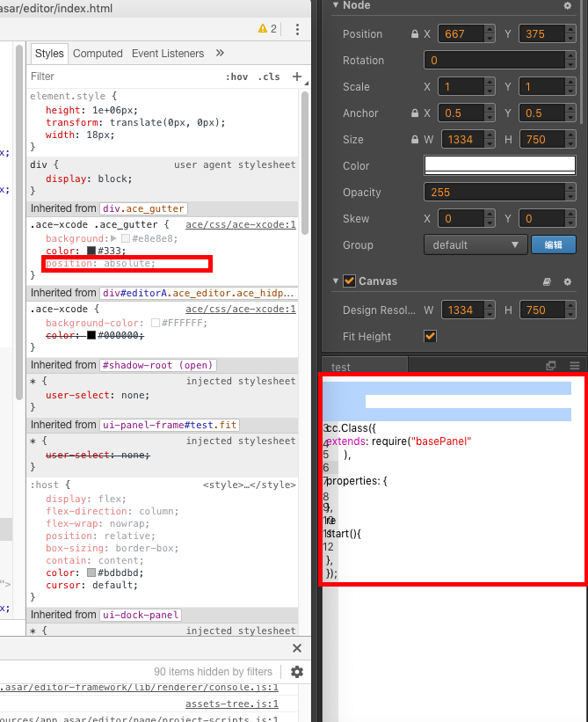The image size is (588, 722).
Task: Open the DevTools three-dot customize menu
Action: [x=297, y=29]
